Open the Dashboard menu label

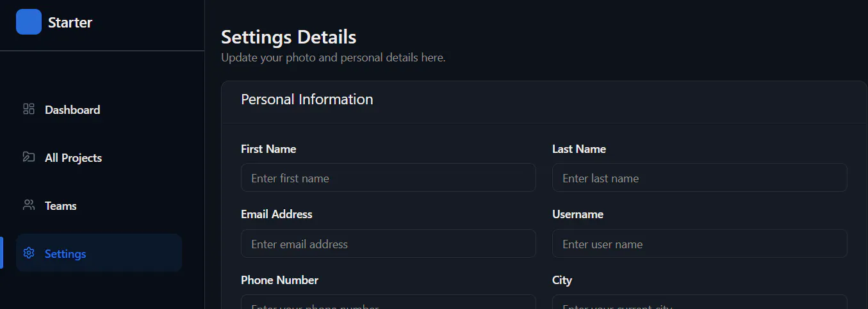pos(72,110)
